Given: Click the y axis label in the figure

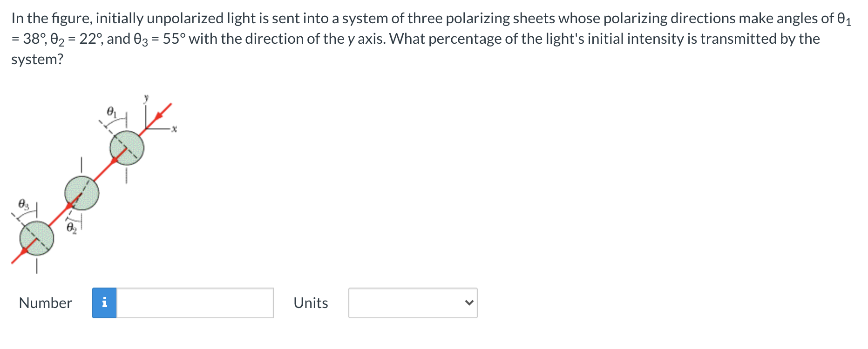Looking at the screenshot, I should 146,97.
